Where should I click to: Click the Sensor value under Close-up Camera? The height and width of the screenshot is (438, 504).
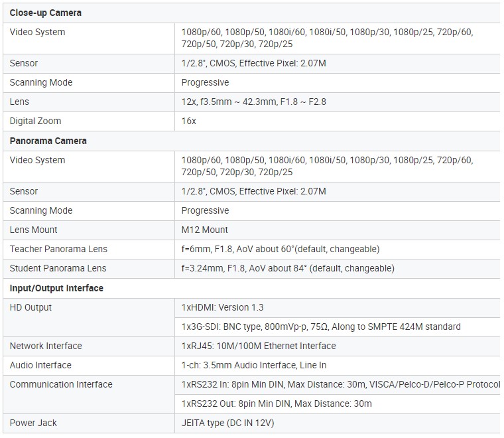[x=253, y=63]
